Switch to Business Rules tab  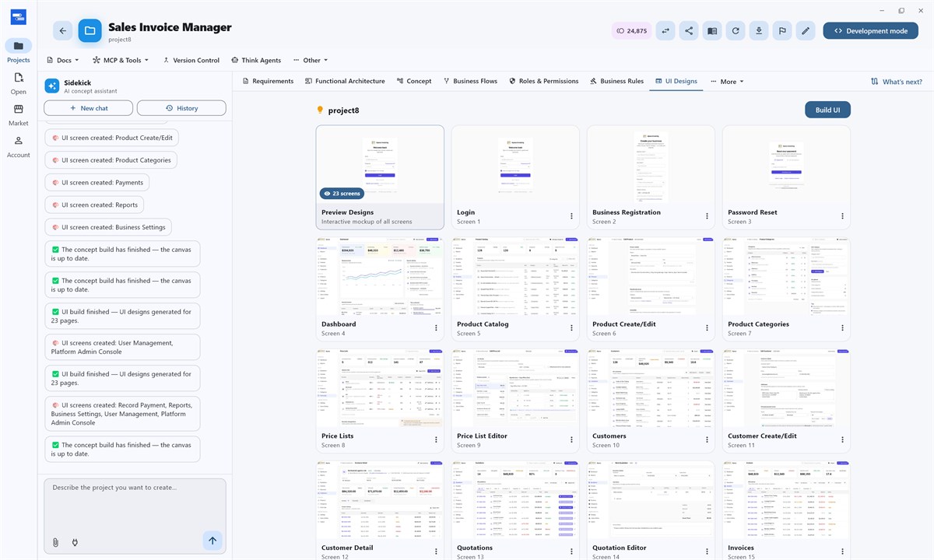[616, 81]
